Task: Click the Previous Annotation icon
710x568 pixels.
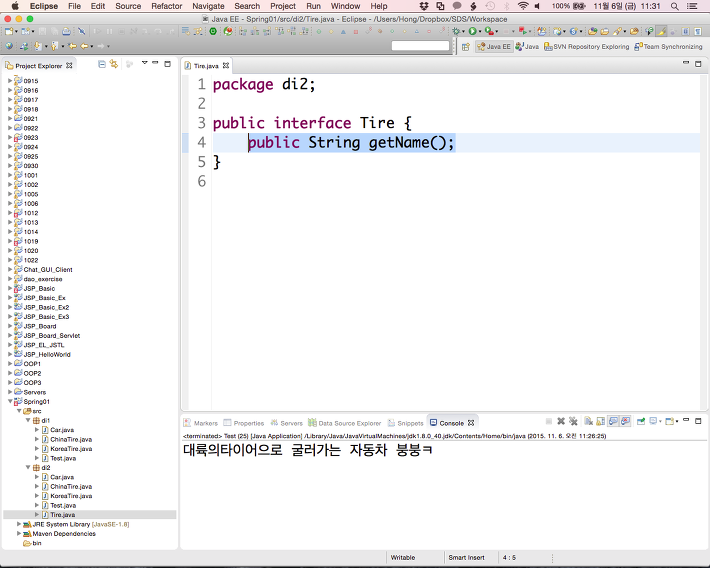Action: coord(53,46)
